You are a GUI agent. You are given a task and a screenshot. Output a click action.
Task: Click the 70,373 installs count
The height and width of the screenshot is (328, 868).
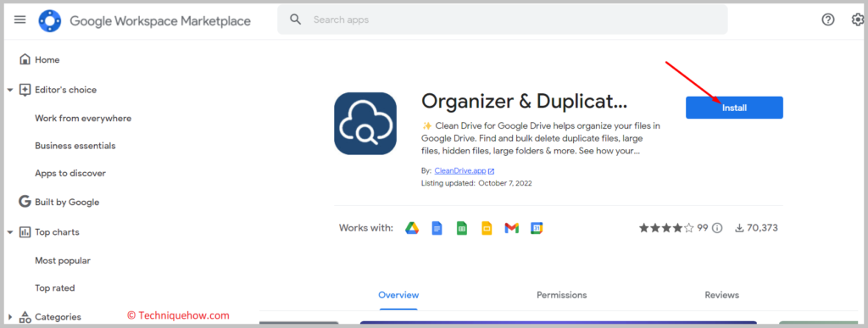click(x=762, y=228)
